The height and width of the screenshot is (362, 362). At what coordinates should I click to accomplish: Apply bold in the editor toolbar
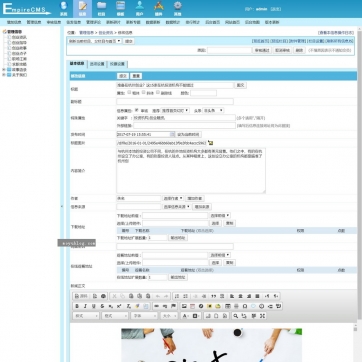pos(77,306)
